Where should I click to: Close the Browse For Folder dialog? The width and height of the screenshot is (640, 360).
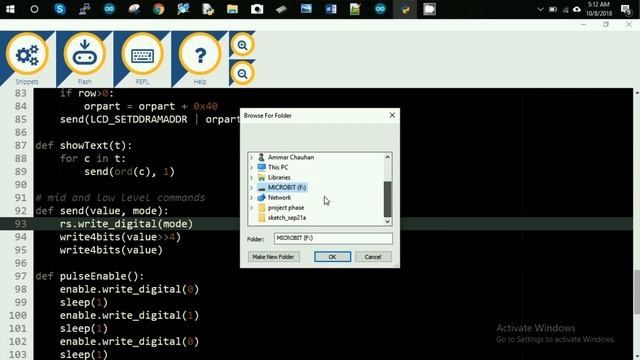coord(392,116)
